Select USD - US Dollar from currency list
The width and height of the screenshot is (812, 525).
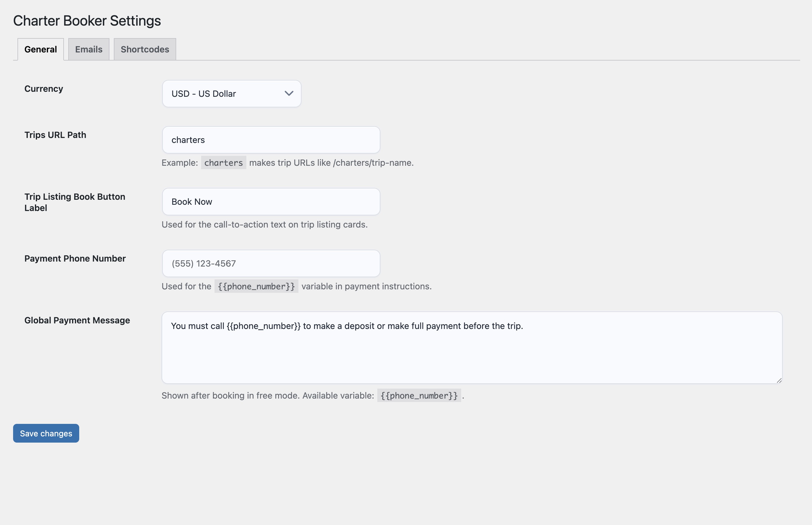click(x=231, y=93)
